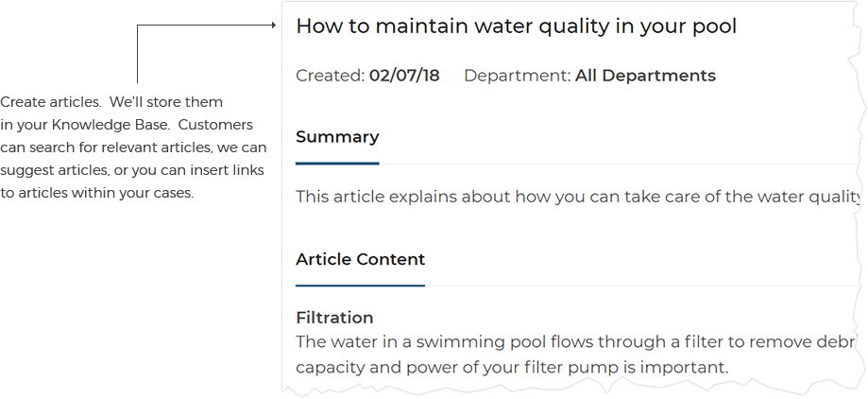Click the vertical line of the callout arrow
The width and height of the screenshot is (868, 399).
point(137,54)
